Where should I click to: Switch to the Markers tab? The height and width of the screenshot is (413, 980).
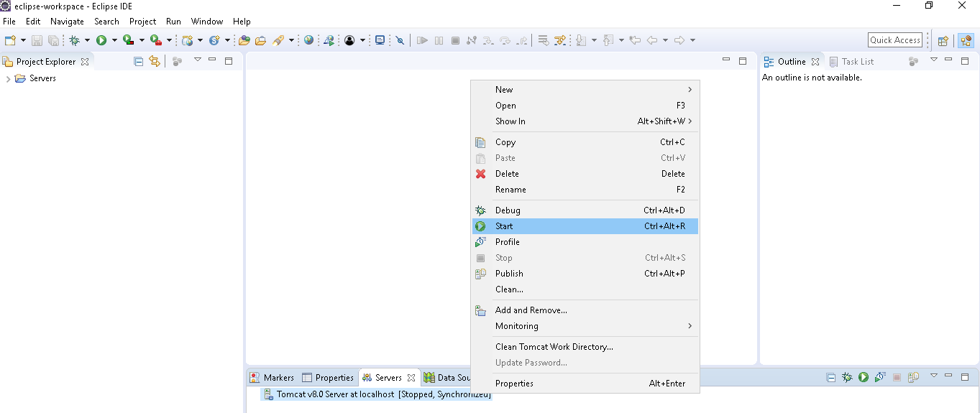tap(272, 378)
